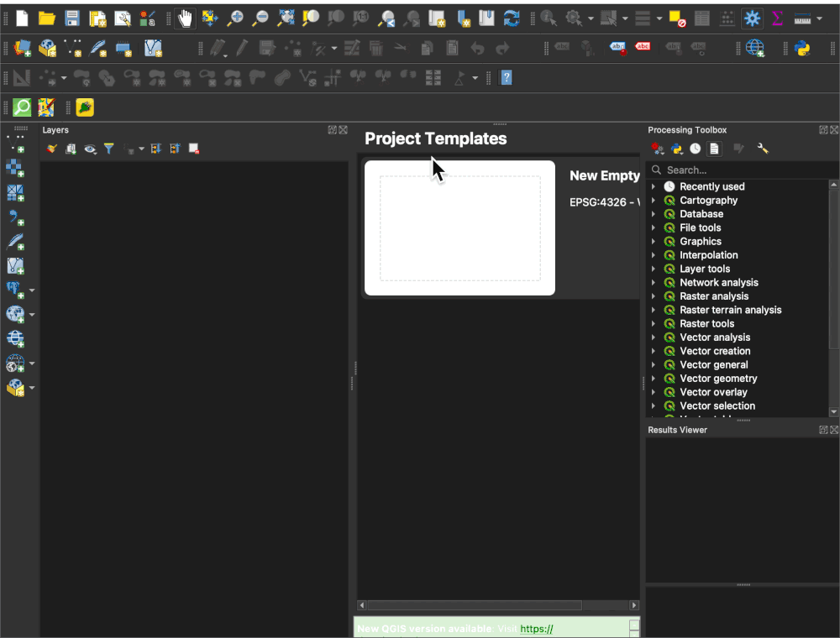
Task: Open filter legend by expression dropdown
Action: click(141, 149)
